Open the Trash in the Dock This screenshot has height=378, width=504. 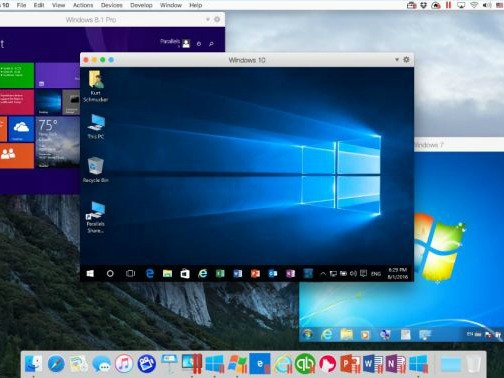[x=473, y=364]
